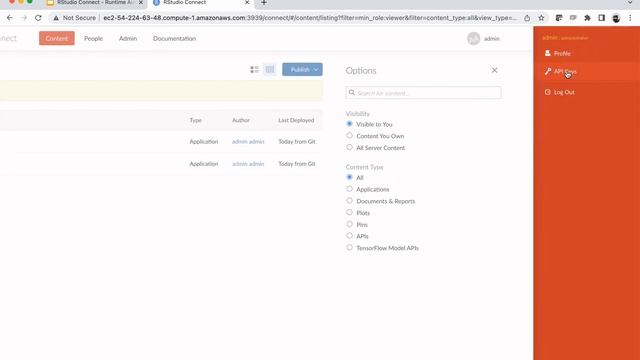Go back using browser back arrow

click(10, 18)
